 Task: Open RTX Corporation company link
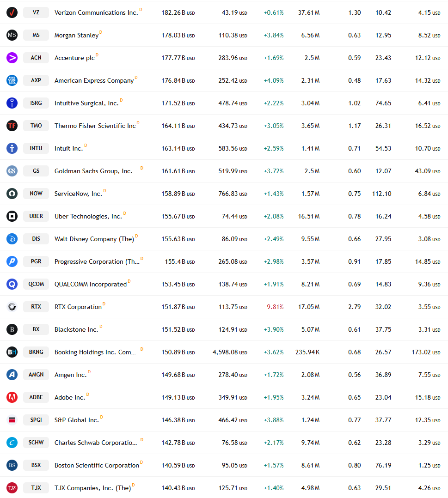tap(78, 307)
